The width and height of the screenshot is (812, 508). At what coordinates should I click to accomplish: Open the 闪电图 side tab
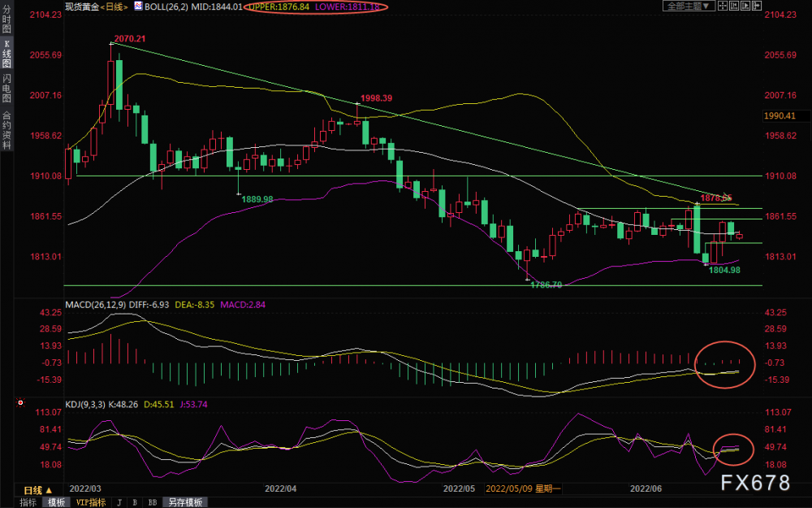coord(6,89)
